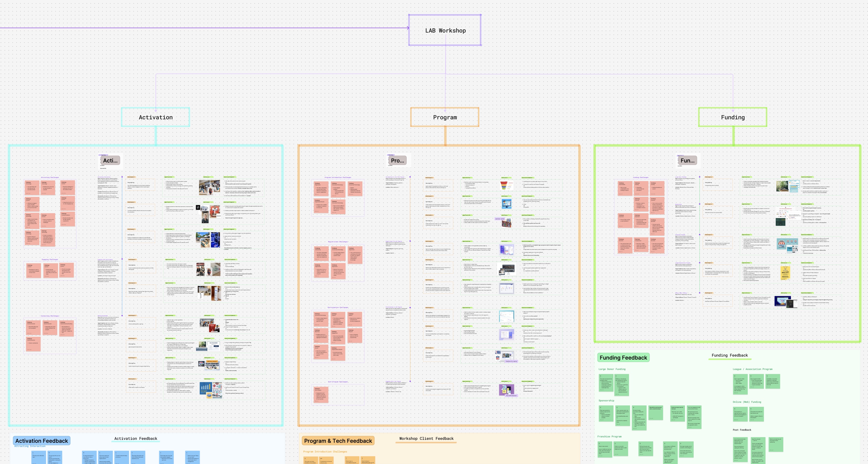The height and width of the screenshot is (464, 868).
Task: Click the orange Program & Tech Feedback badge
Action: pyautogui.click(x=338, y=441)
